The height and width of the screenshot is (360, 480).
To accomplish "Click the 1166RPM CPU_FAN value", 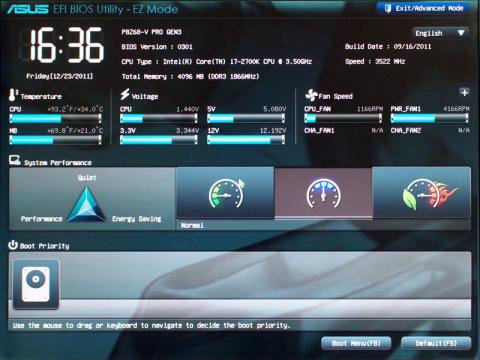I will [370, 109].
